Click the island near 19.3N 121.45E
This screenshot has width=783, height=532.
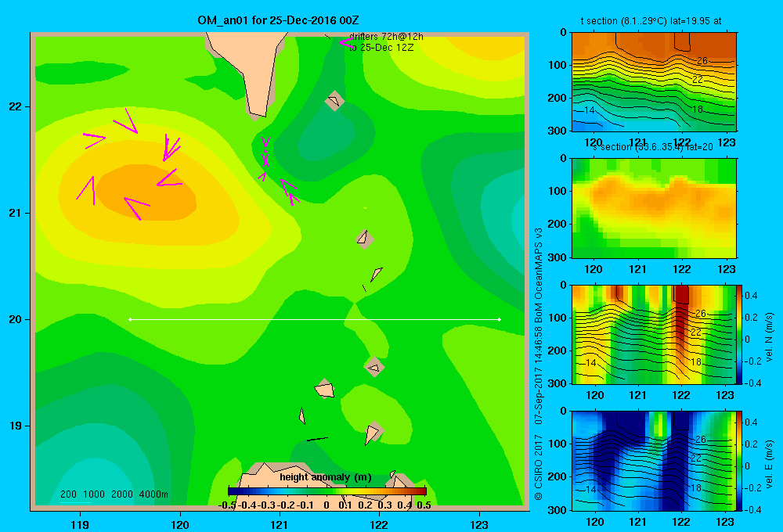click(325, 389)
